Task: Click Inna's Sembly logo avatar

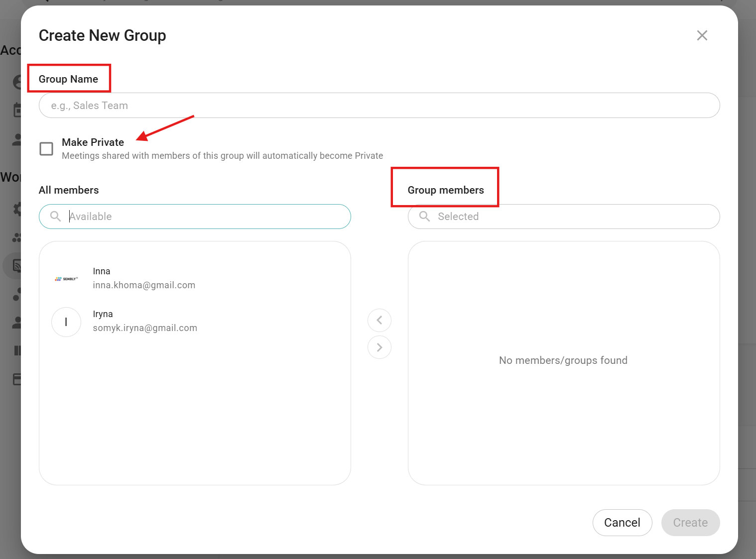Action: coord(66,279)
